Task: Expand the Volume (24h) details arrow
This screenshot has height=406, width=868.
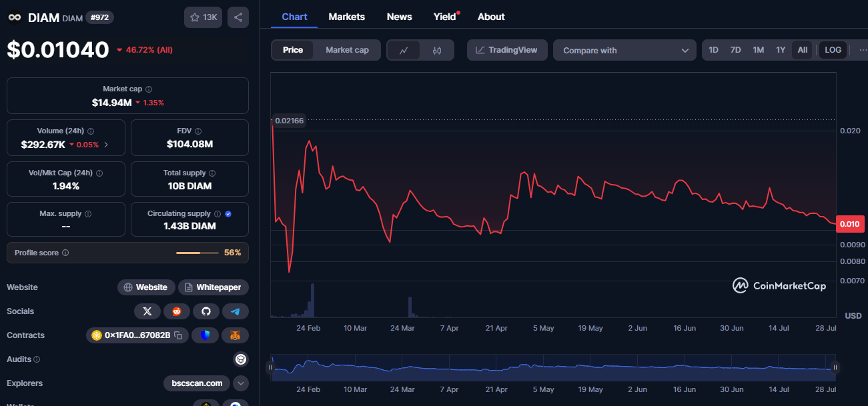Action: pyautogui.click(x=106, y=145)
